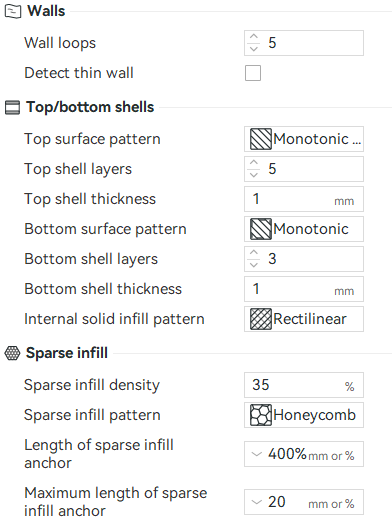This screenshot has width=392, height=528.
Task: Click the Sparse infill hexagon icon
Action: click(x=12, y=353)
